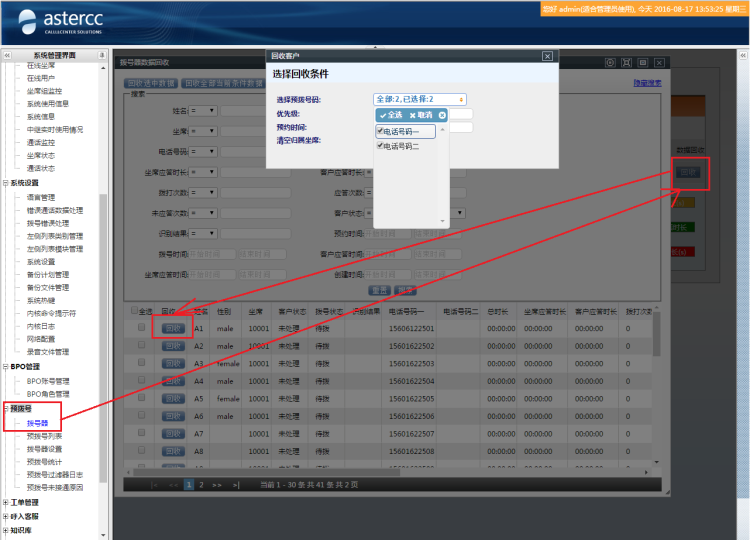Close the 回收客户 dialog
750x540 pixels.
[547, 57]
